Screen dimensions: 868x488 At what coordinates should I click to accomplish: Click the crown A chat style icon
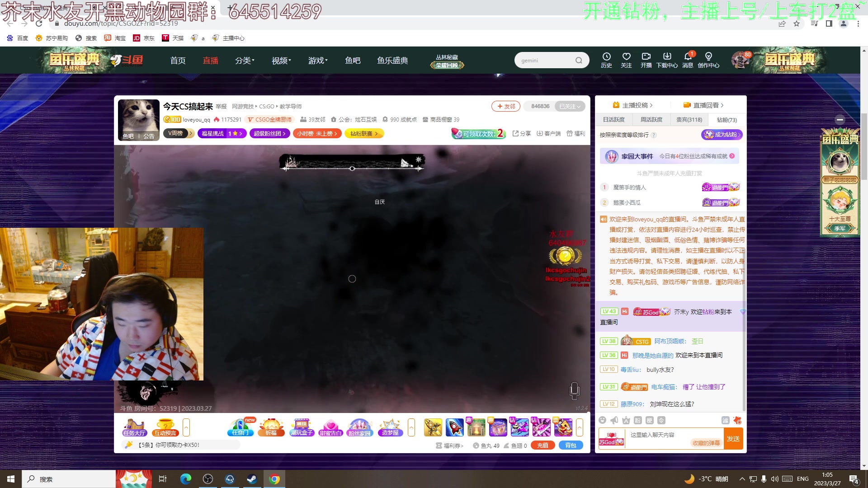[x=626, y=420]
